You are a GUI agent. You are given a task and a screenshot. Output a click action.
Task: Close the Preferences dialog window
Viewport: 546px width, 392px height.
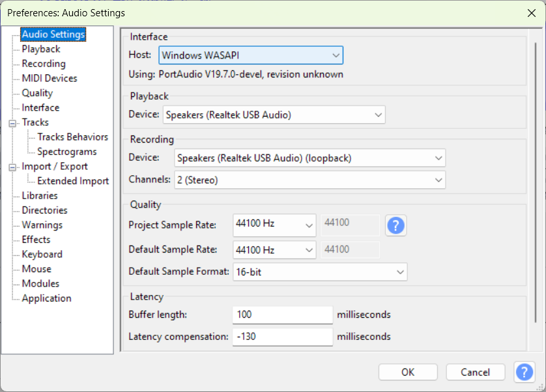pos(530,12)
